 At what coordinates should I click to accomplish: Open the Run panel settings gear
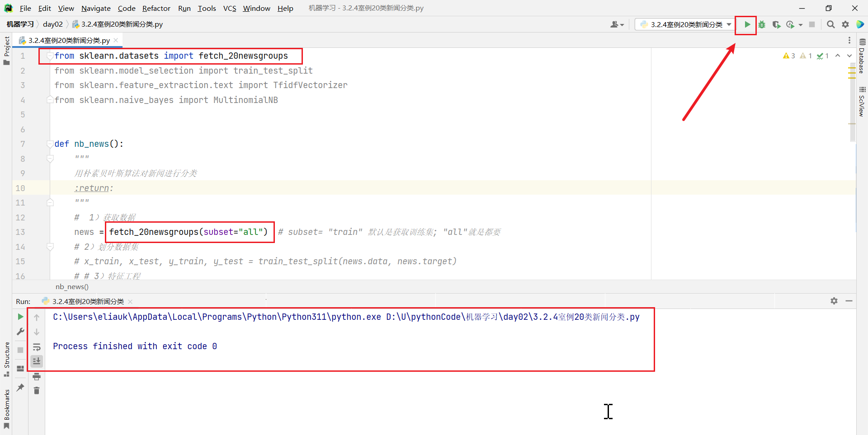click(834, 301)
